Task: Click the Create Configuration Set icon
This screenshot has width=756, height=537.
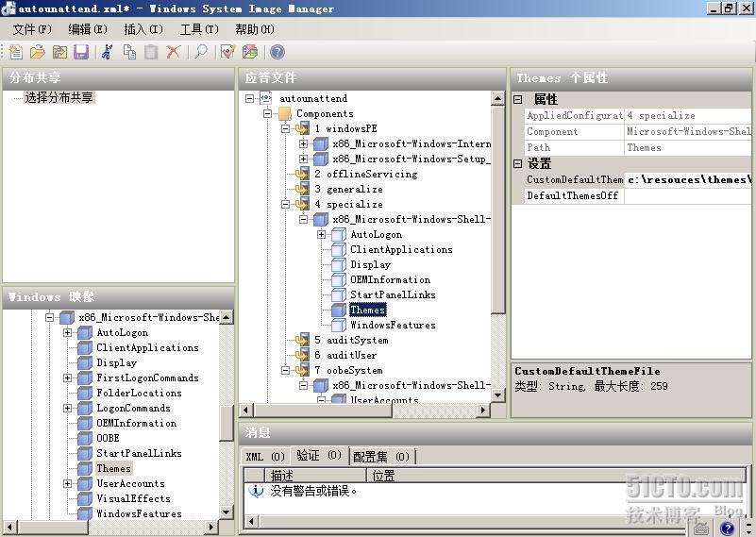Action: click(250, 52)
